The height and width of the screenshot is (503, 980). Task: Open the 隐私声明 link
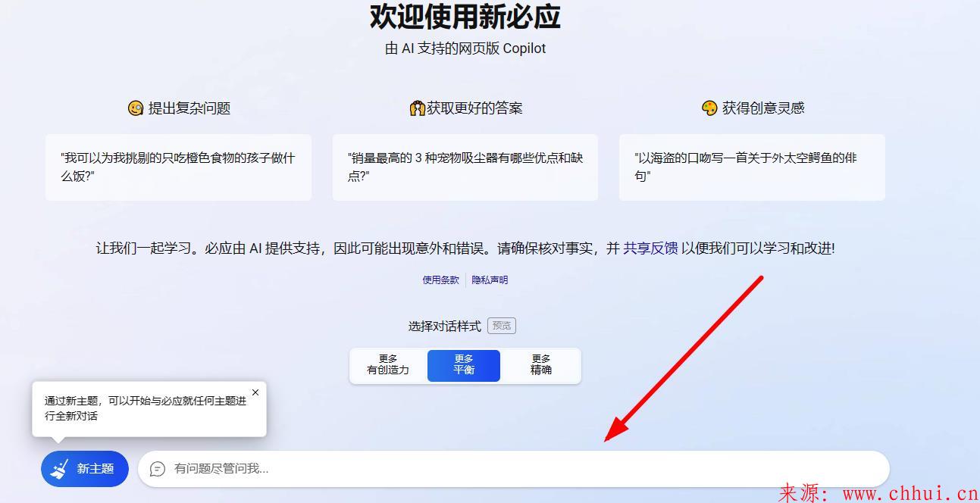(490, 280)
